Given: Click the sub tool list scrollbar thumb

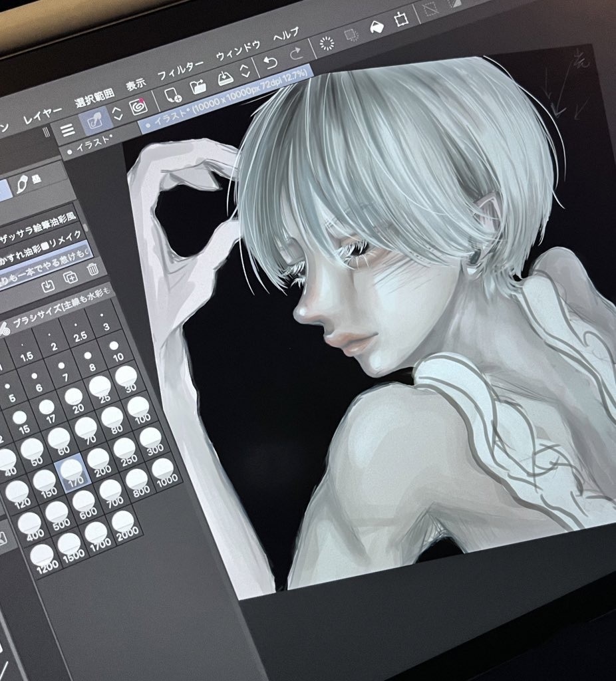Looking at the screenshot, I should pos(86,227).
